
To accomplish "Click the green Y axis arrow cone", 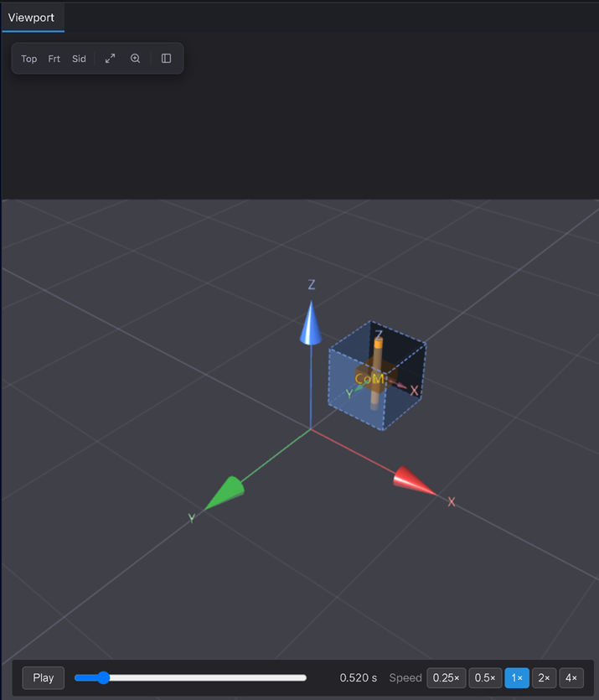I will coord(225,493).
